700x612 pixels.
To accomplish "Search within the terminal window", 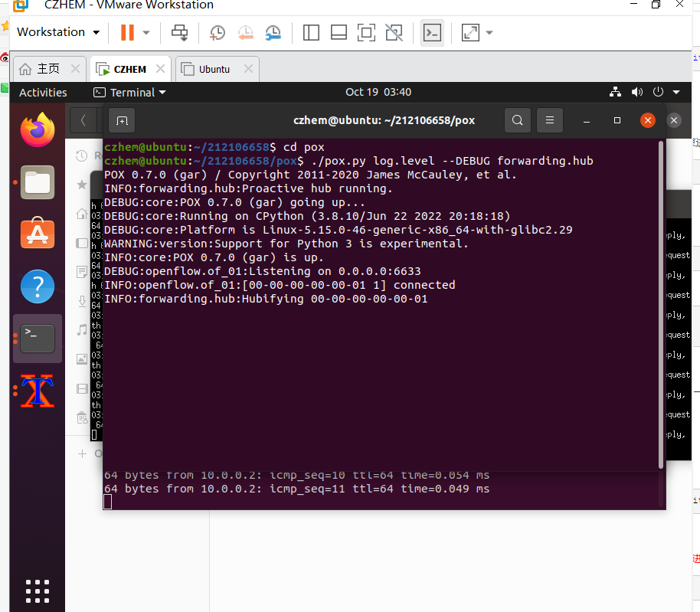I will 518,120.
